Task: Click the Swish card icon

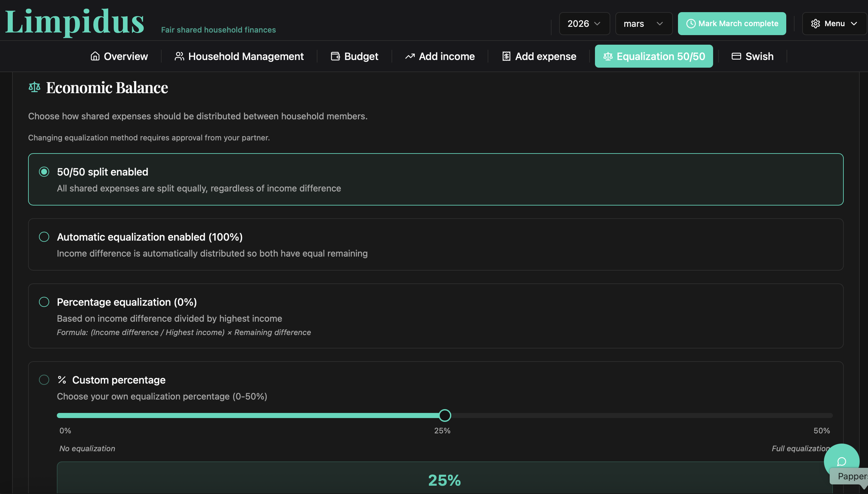Action: (x=736, y=56)
